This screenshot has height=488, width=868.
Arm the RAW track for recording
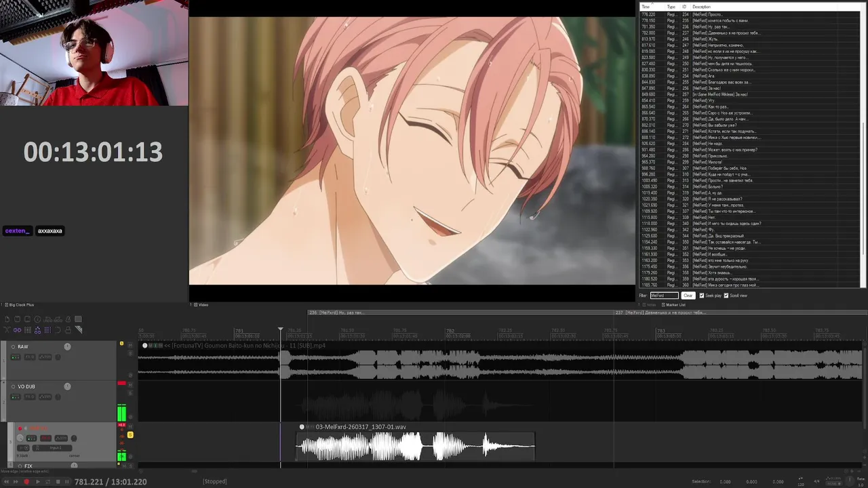click(13, 346)
